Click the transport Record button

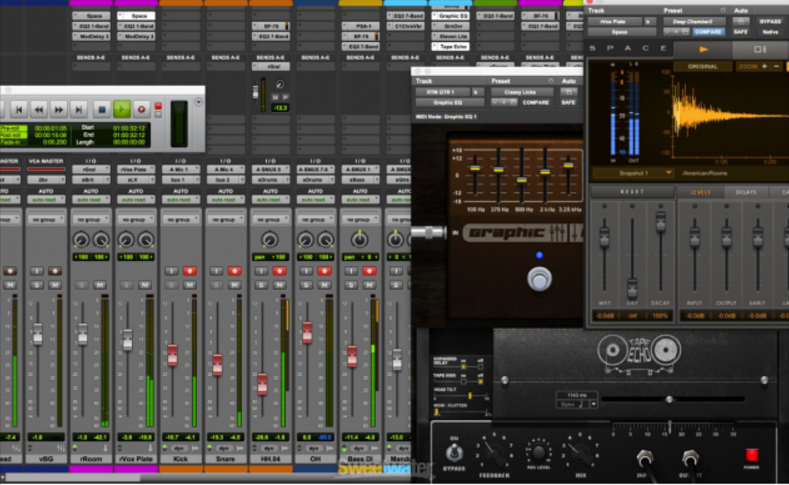click(141, 109)
